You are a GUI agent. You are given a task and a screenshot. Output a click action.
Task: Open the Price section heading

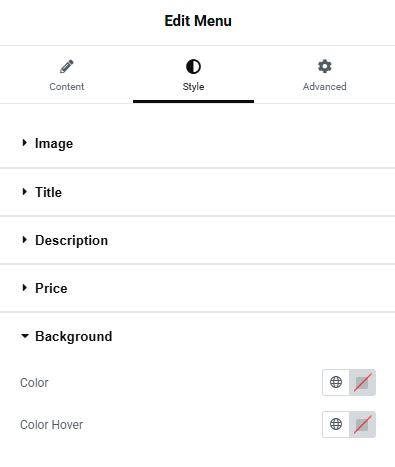[51, 288]
